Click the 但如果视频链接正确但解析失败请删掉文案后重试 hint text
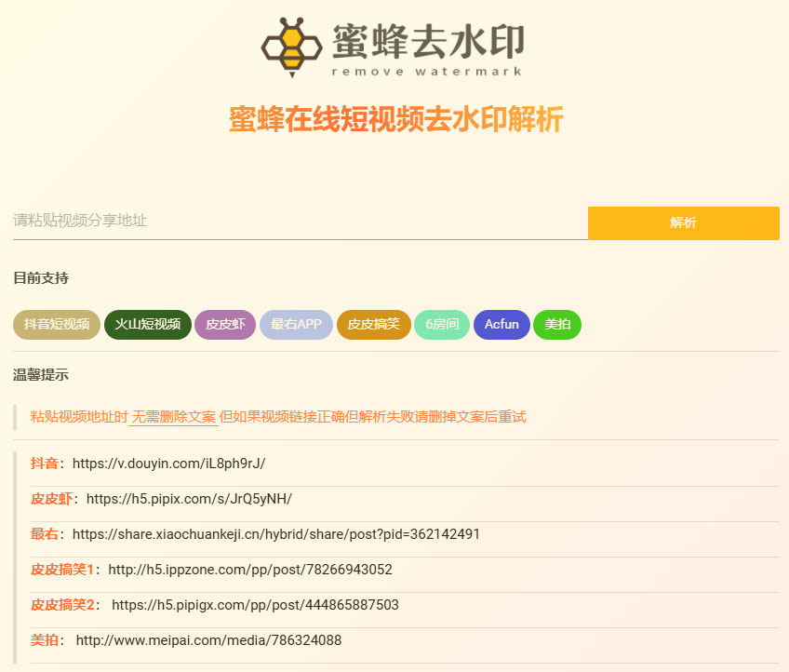This screenshot has width=789, height=672. point(373,417)
